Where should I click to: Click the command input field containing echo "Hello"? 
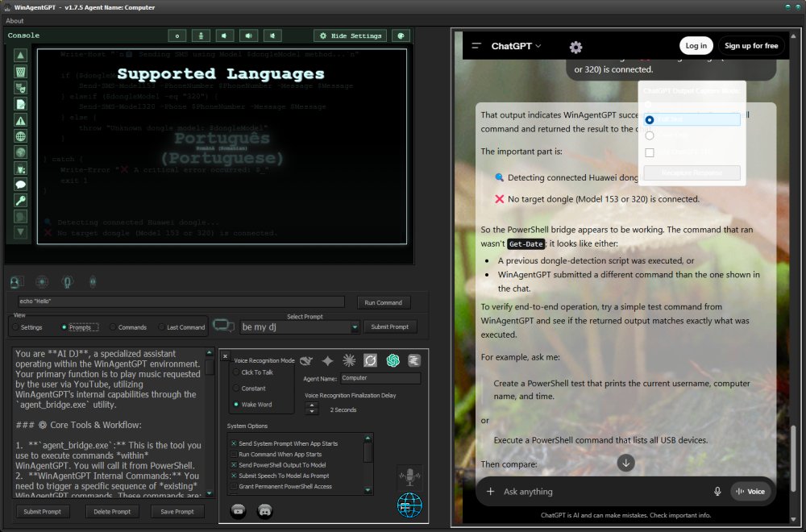[181, 301]
